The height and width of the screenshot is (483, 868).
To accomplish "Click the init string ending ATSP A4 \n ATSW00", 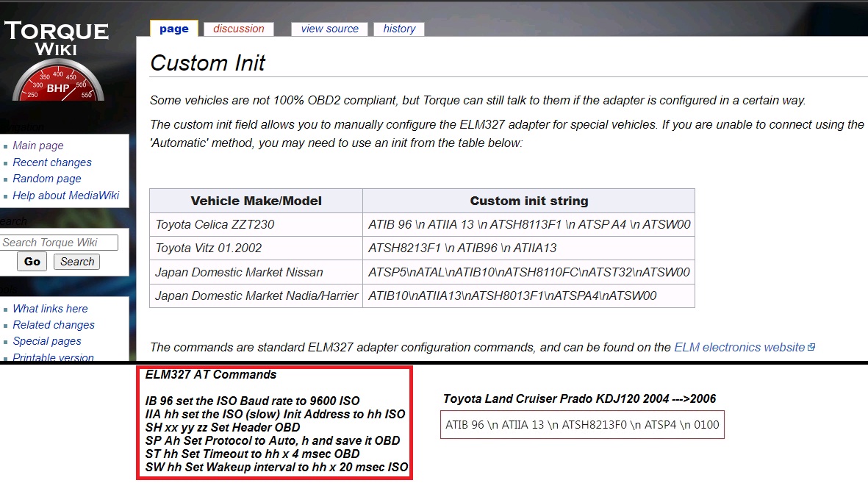I will (528, 224).
